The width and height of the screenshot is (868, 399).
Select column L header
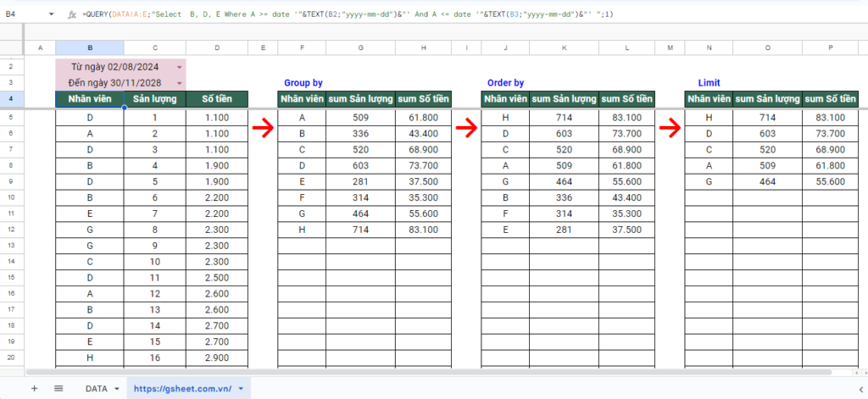point(627,48)
